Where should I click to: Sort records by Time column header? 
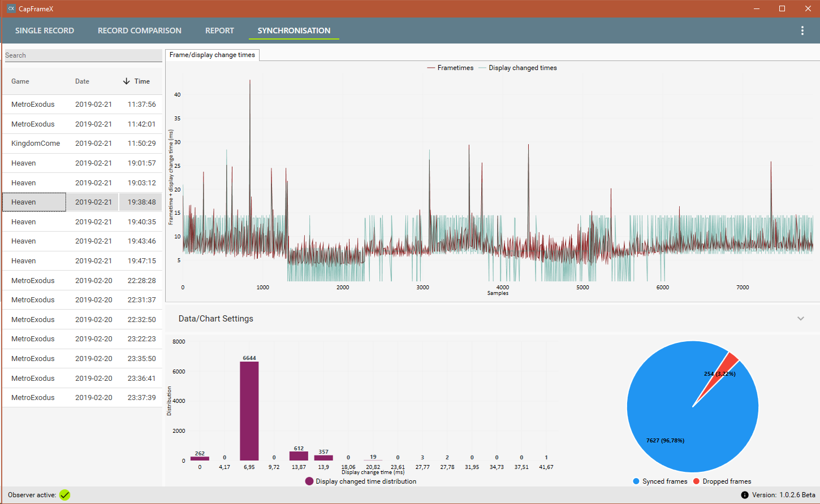pyautogui.click(x=142, y=81)
